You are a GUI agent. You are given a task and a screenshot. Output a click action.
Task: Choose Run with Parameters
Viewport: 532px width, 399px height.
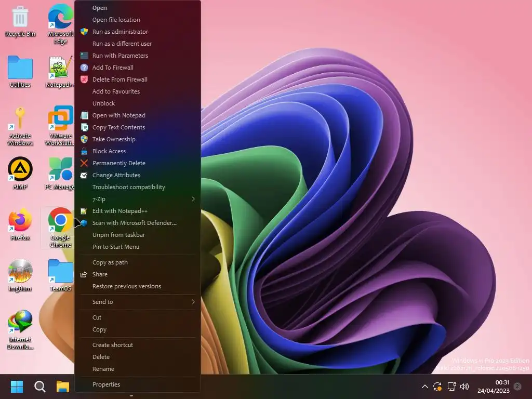pyautogui.click(x=137, y=55)
